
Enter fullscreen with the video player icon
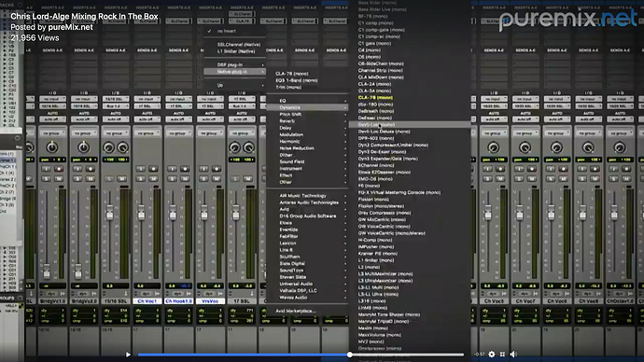[502, 355]
